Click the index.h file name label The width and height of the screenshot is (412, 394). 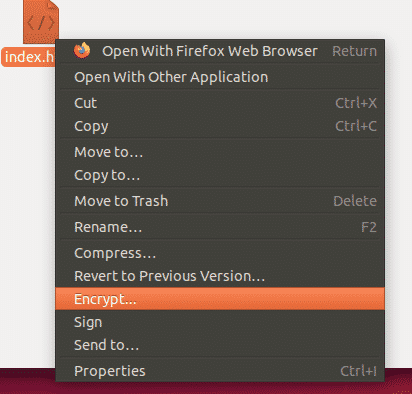pyautogui.click(x=29, y=57)
